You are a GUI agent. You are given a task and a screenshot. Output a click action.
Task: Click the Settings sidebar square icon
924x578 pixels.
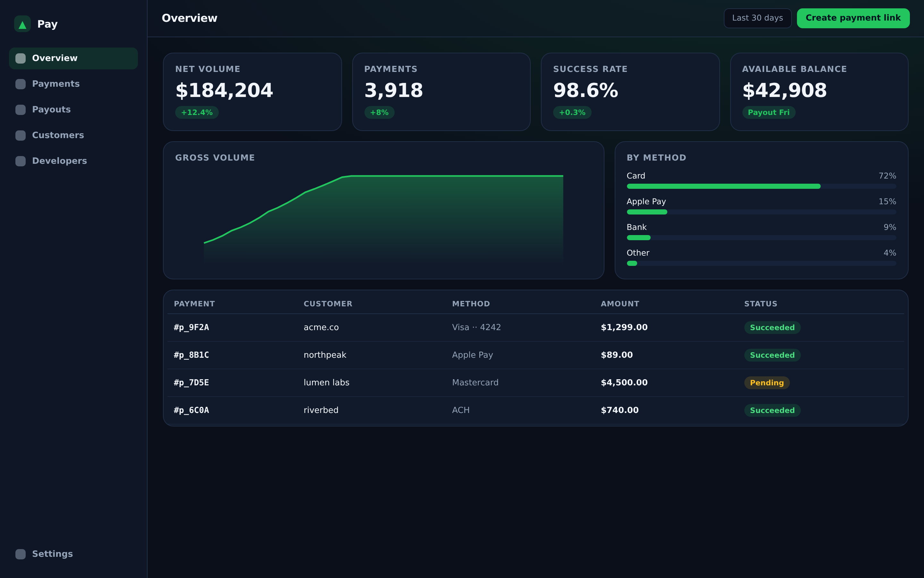click(21, 554)
